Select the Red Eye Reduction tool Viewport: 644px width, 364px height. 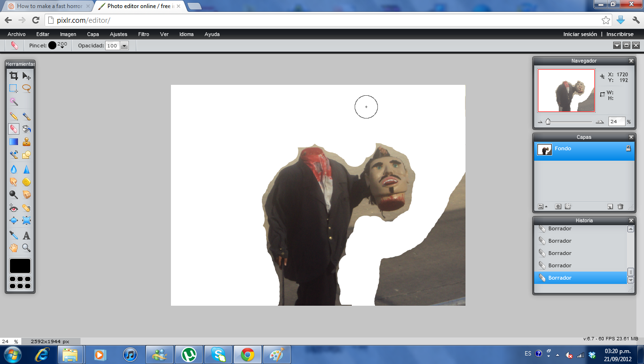point(14,208)
